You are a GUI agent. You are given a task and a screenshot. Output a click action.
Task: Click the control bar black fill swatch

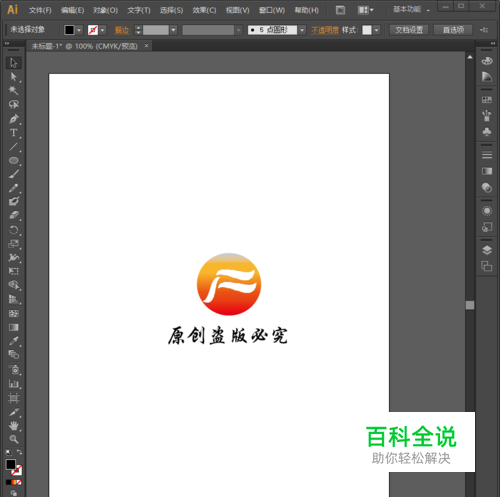tap(69, 30)
